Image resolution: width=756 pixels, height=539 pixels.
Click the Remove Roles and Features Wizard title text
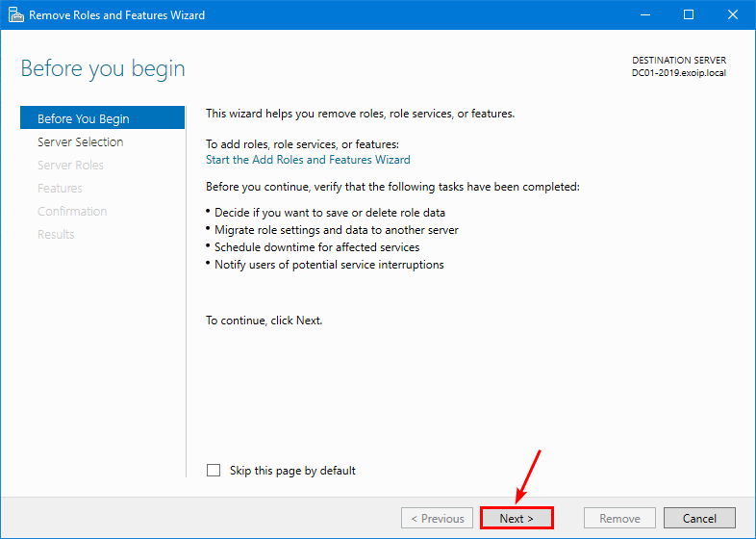[116, 15]
